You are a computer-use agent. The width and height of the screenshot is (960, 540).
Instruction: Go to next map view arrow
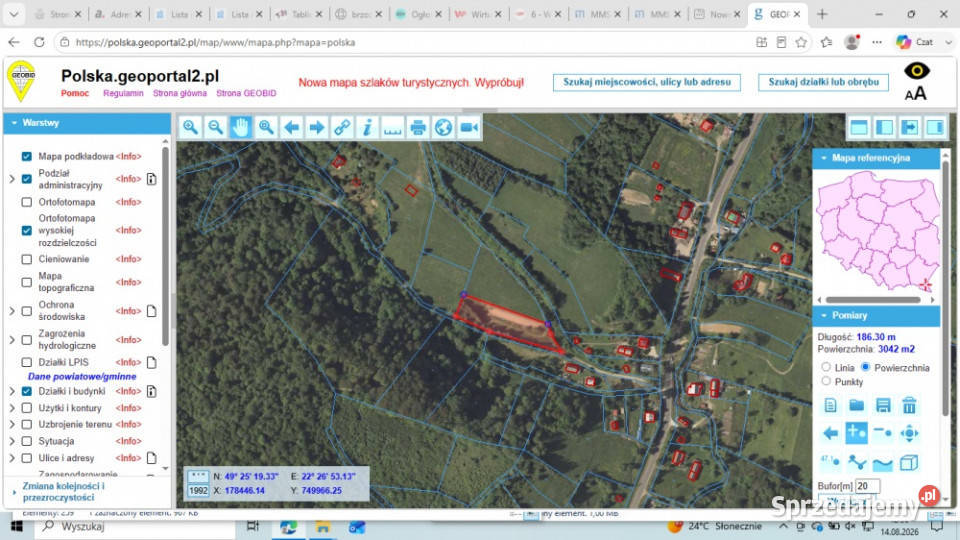point(317,127)
